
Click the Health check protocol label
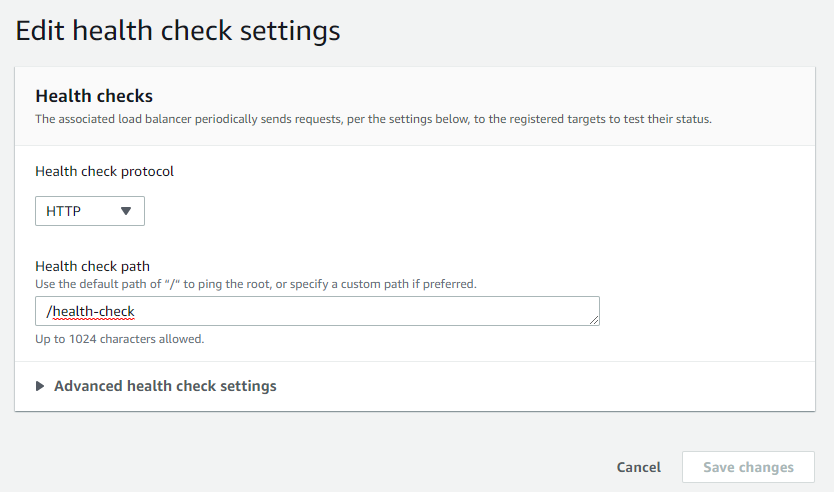(104, 171)
